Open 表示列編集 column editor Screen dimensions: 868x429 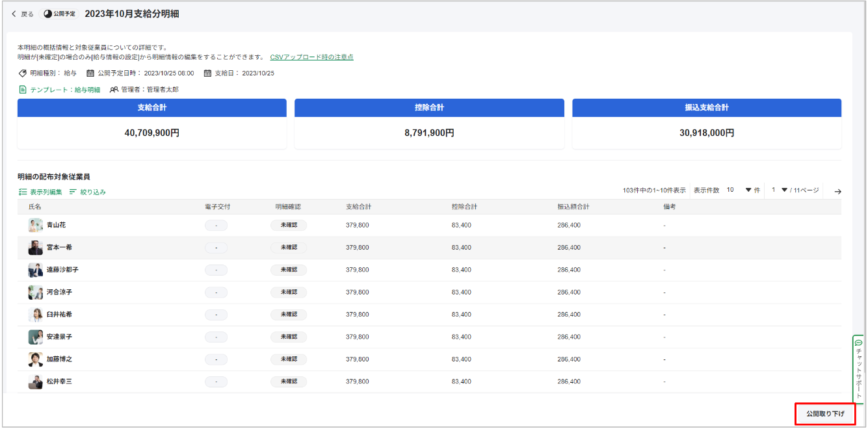[40, 192]
